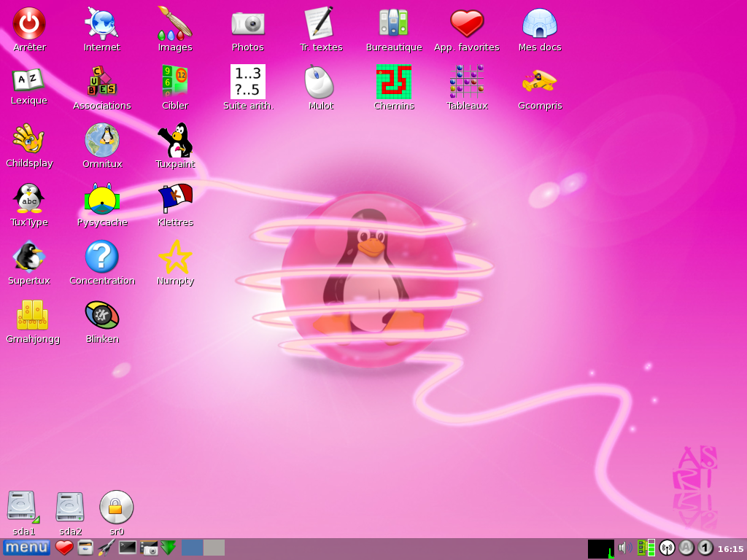Open the Omnitux globe icon
The height and width of the screenshot is (560, 747).
click(101, 140)
